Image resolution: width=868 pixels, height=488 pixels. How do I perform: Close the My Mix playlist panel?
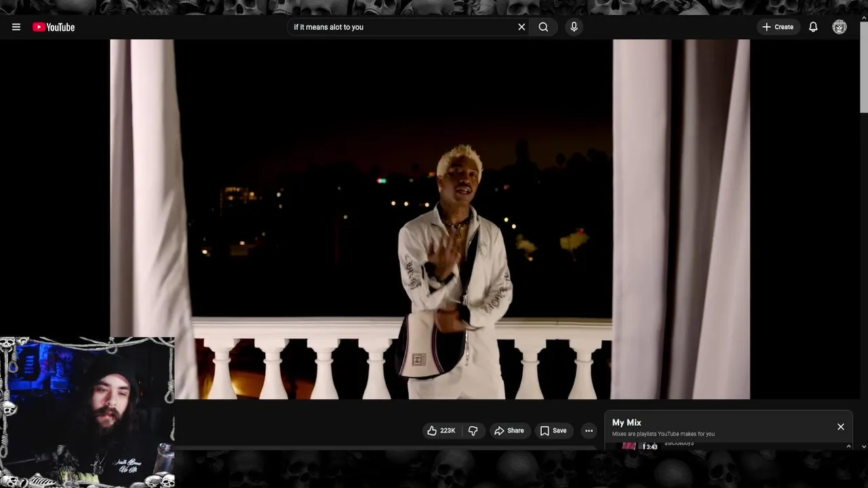(x=841, y=427)
